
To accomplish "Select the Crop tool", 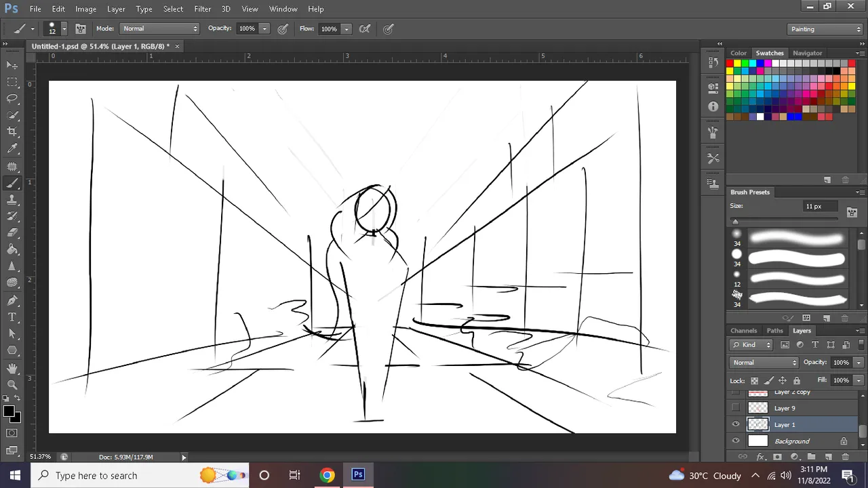I will click(12, 132).
